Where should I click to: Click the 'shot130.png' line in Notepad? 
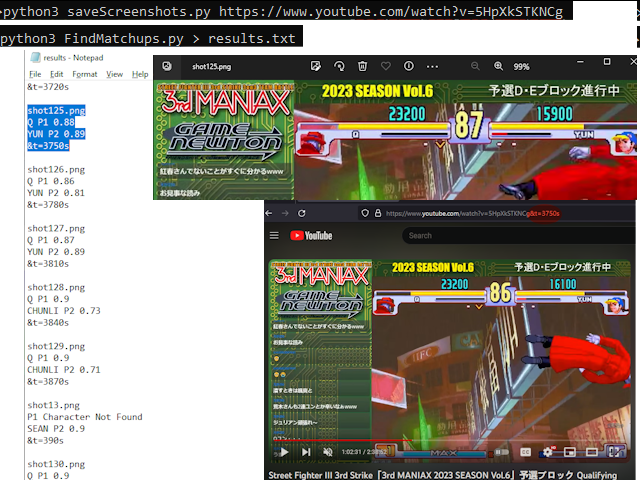pyautogui.click(x=56, y=464)
